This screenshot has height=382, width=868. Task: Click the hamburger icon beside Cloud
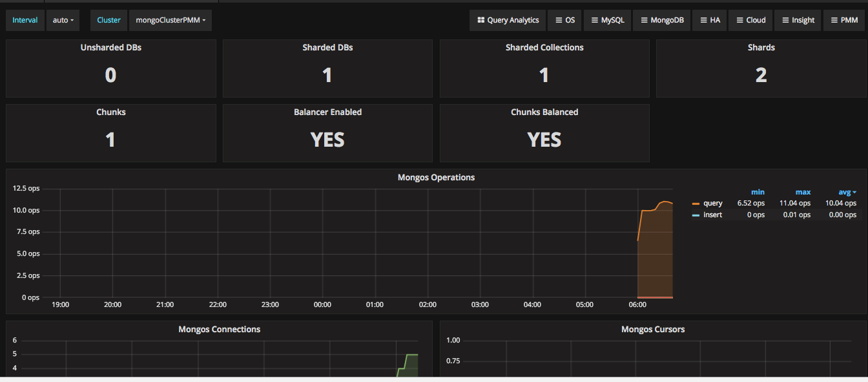pos(739,20)
